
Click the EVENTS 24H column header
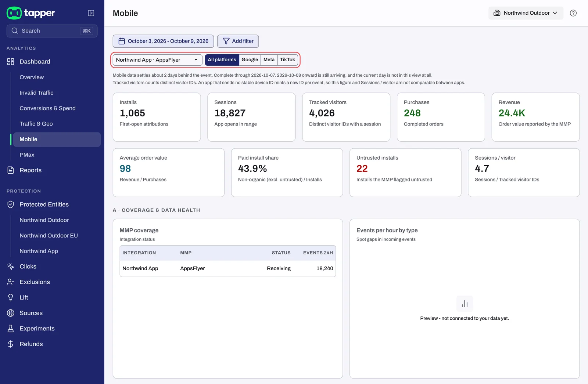tap(318, 253)
